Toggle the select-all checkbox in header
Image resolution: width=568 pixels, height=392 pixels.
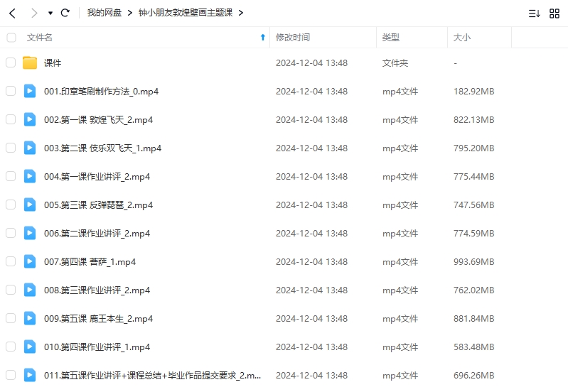click(x=11, y=37)
